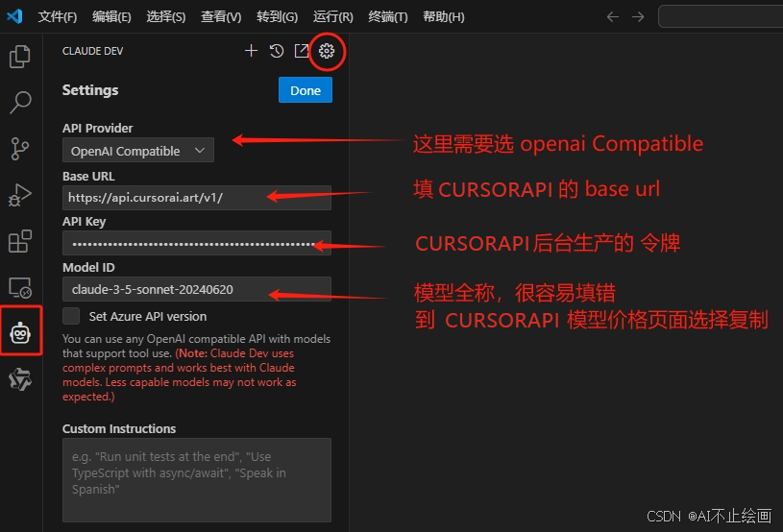Open Claude Dev task history
Image resolution: width=783 pixels, height=532 pixels.
(276, 50)
